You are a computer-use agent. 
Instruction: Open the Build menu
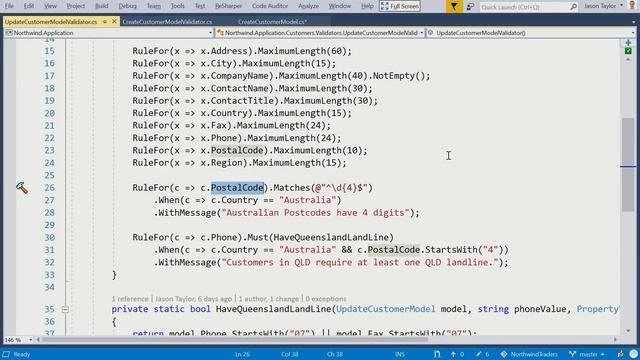point(102,6)
